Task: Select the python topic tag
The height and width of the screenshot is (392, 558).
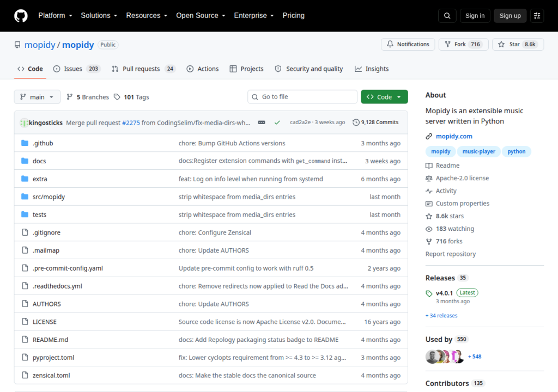Action: click(x=517, y=151)
